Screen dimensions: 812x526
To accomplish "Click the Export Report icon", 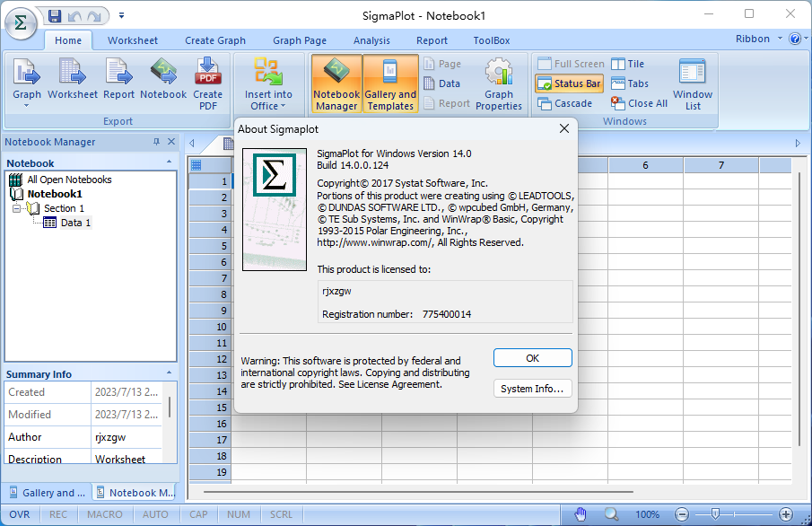I will (118, 78).
